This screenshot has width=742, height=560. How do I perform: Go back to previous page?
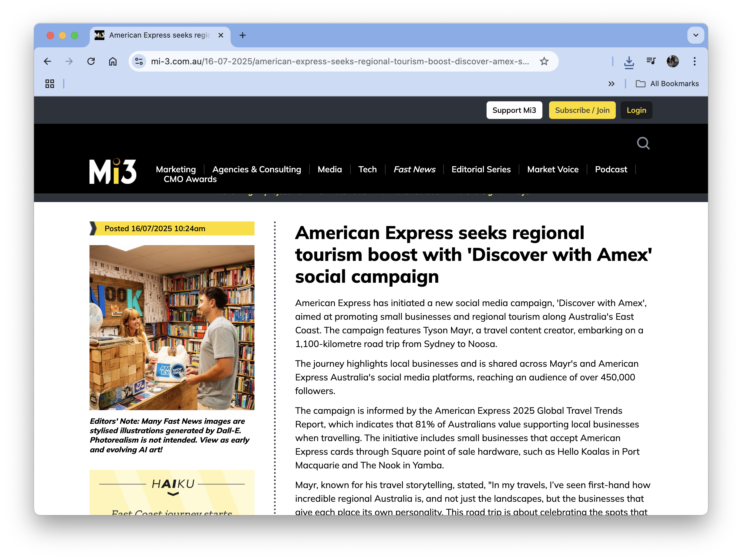pos(48,61)
